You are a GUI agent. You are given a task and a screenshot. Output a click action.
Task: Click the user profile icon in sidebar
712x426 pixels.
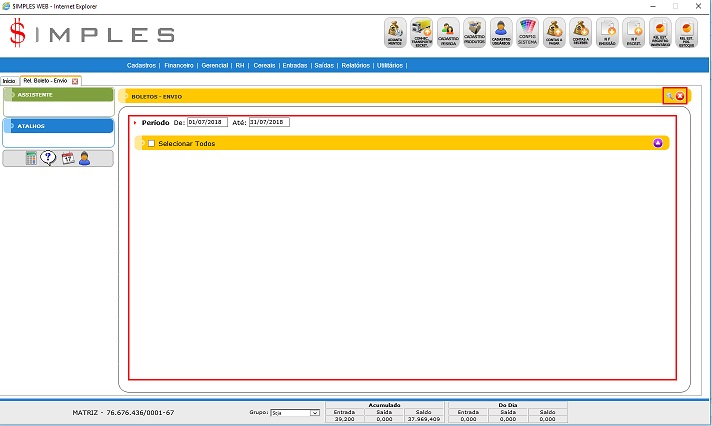(85, 158)
